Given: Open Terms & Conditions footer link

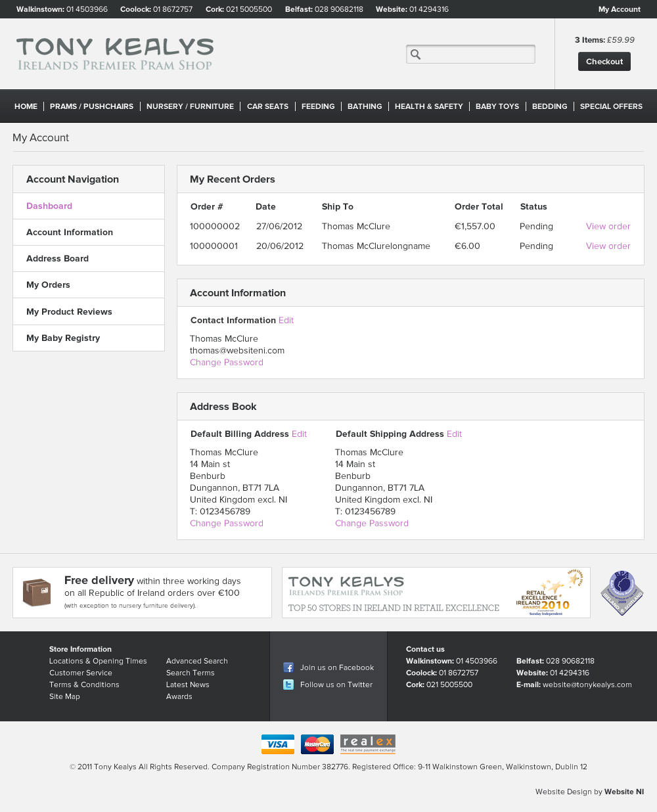Looking at the screenshot, I should [x=84, y=685].
